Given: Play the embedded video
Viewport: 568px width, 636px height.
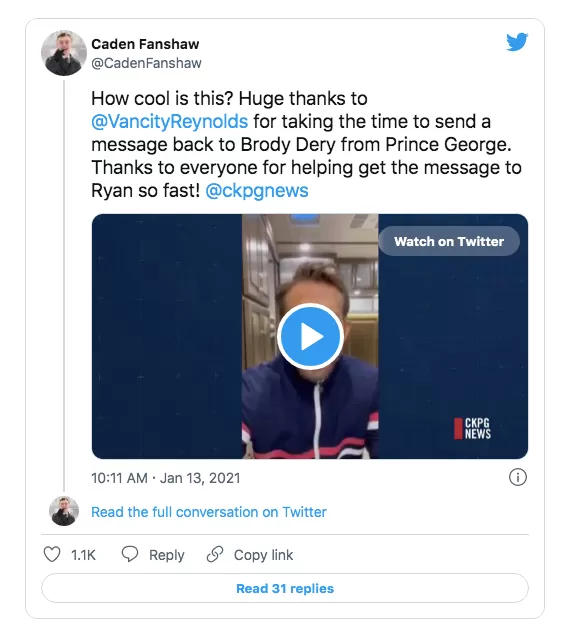Looking at the screenshot, I should tap(310, 336).
